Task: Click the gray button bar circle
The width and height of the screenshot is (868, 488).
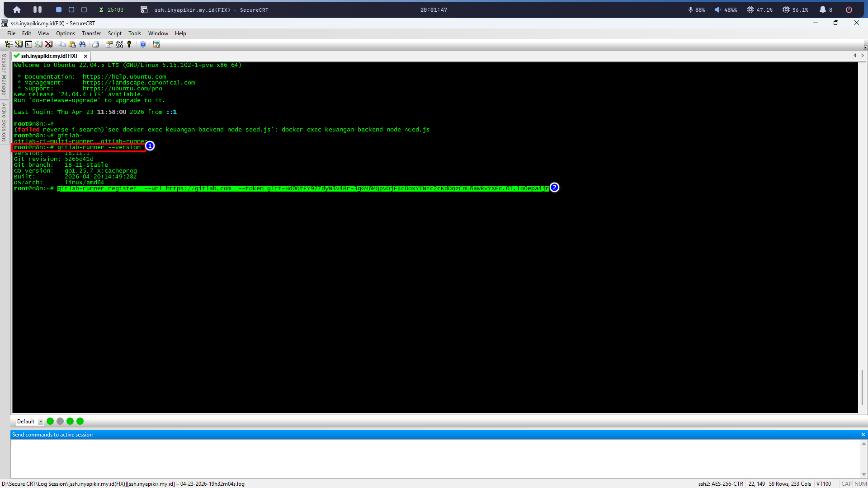Action: [x=60, y=421]
